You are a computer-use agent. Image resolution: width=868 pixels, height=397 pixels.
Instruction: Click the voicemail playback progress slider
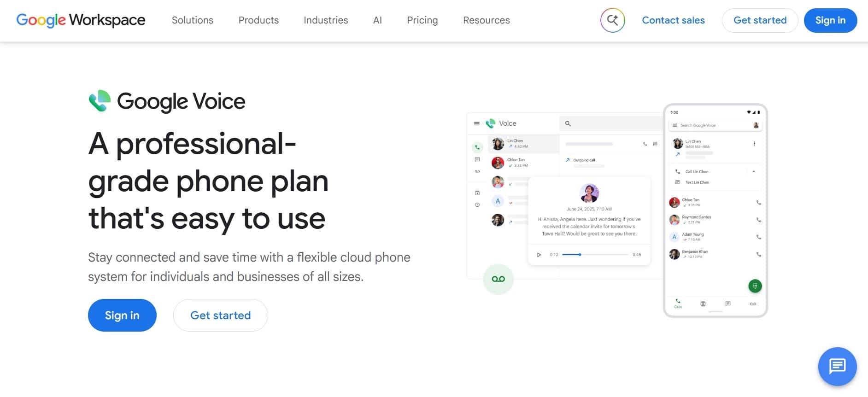[595, 255]
